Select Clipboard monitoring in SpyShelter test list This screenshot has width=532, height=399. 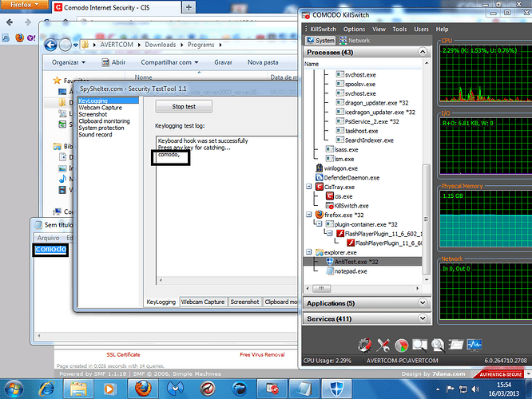pos(104,121)
